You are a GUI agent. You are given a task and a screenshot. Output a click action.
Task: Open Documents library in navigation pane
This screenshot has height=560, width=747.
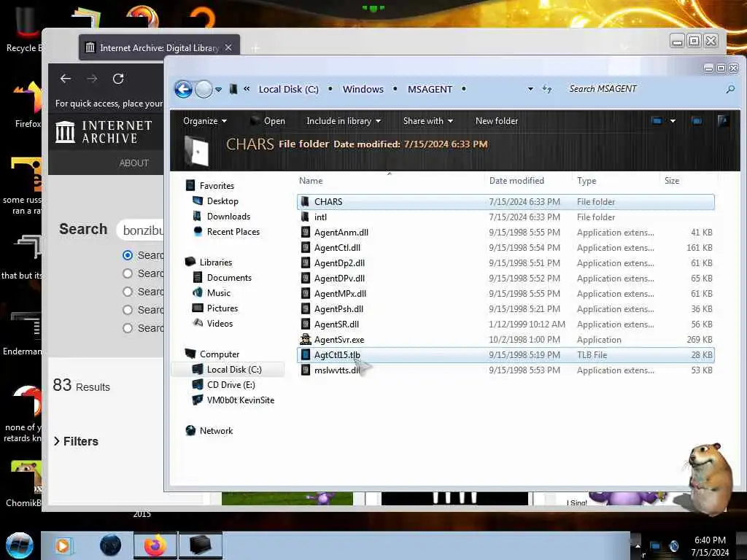pyautogui.click(x=229, y=278)
